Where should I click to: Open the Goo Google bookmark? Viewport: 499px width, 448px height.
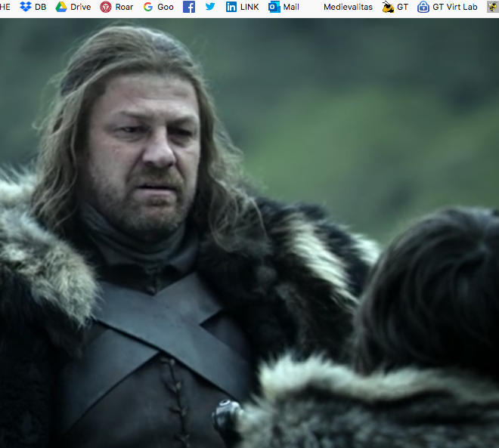point(158,7)
